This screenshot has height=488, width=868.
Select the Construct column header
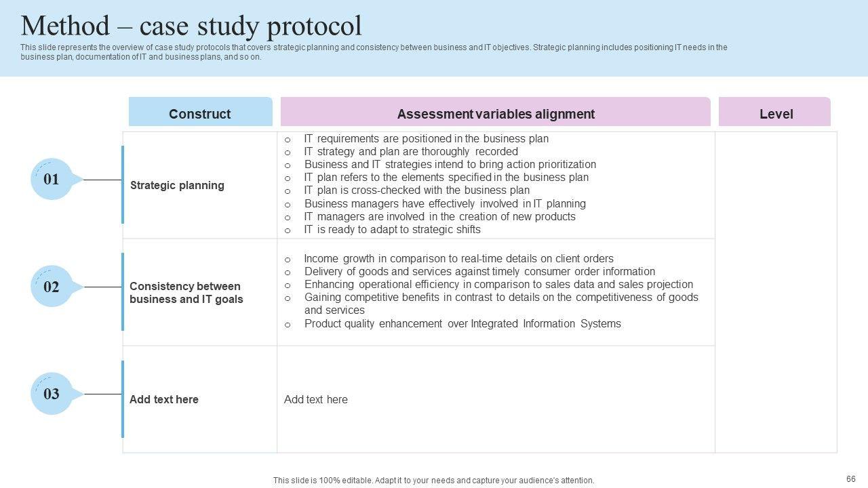click(x=200, y=114)
